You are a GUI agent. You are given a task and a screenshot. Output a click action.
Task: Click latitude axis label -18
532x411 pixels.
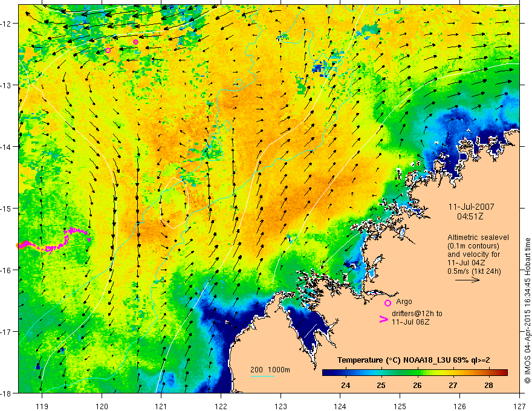point(7,393)
